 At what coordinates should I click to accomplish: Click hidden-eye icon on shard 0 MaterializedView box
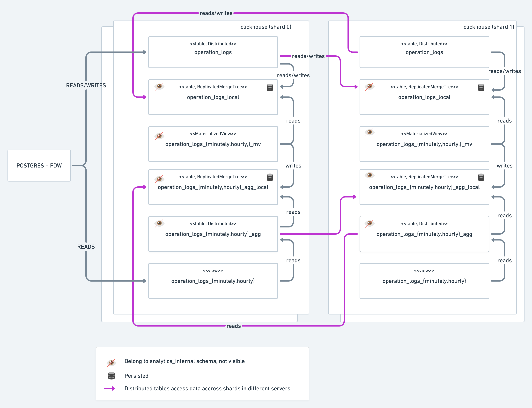click(x=159, y=136)
